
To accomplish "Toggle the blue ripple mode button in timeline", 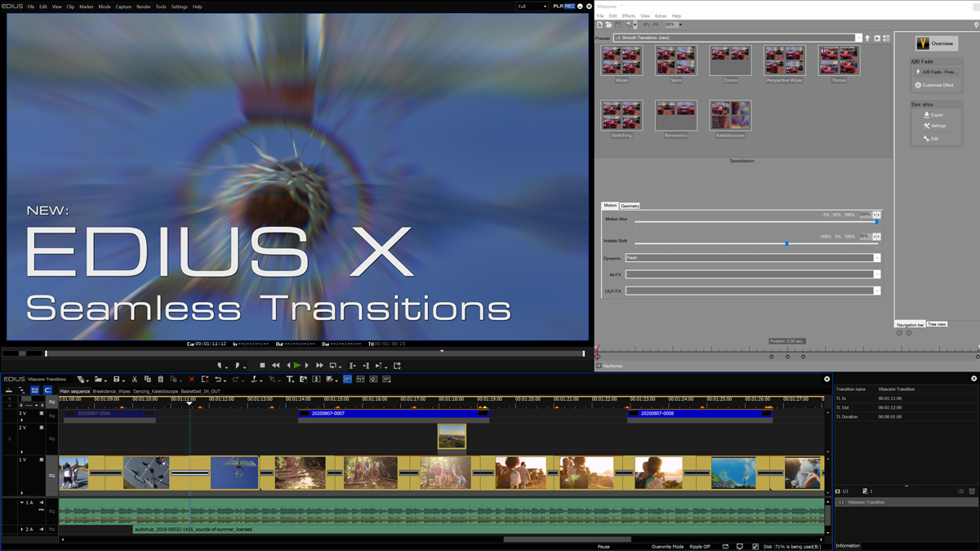I will pos(34,390).
